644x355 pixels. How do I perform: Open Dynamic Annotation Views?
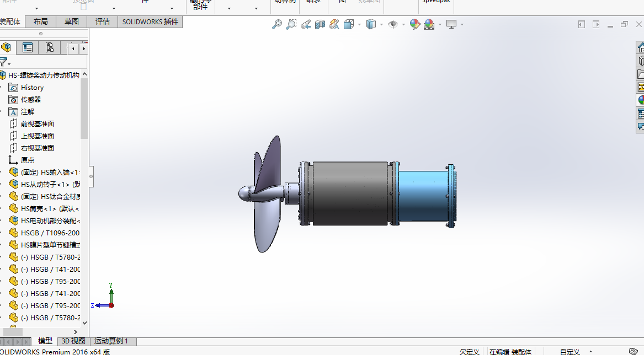click(334, 25)
